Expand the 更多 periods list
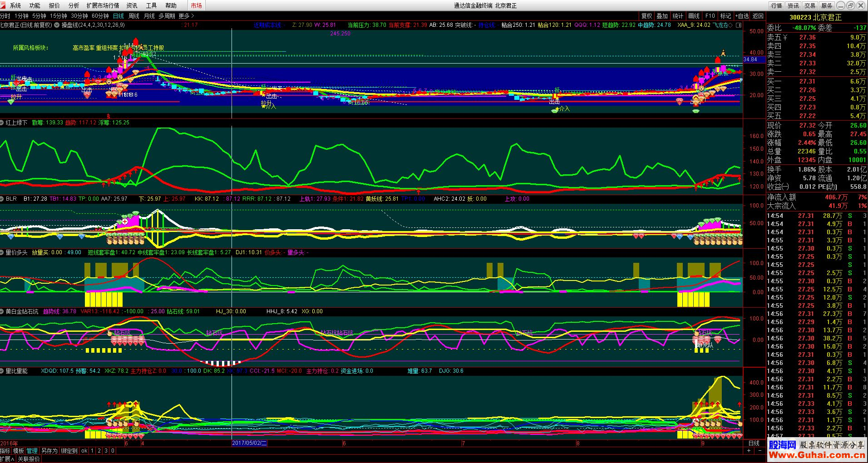This screenshot has width=868, height=463. point(187,16)
